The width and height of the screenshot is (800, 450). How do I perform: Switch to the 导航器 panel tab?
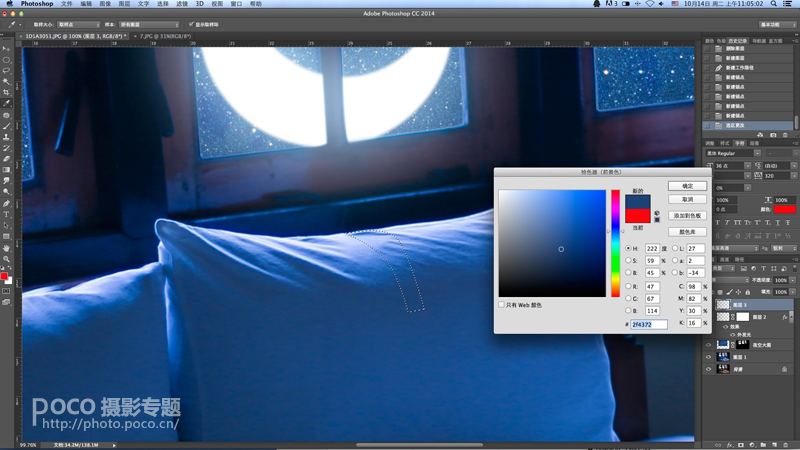(x=759, y=41)
